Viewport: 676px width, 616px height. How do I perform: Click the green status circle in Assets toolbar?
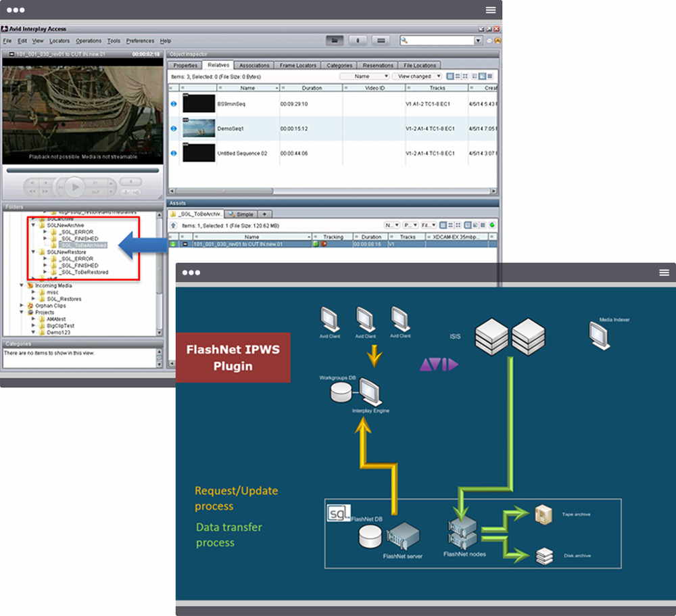pos(492,225)
